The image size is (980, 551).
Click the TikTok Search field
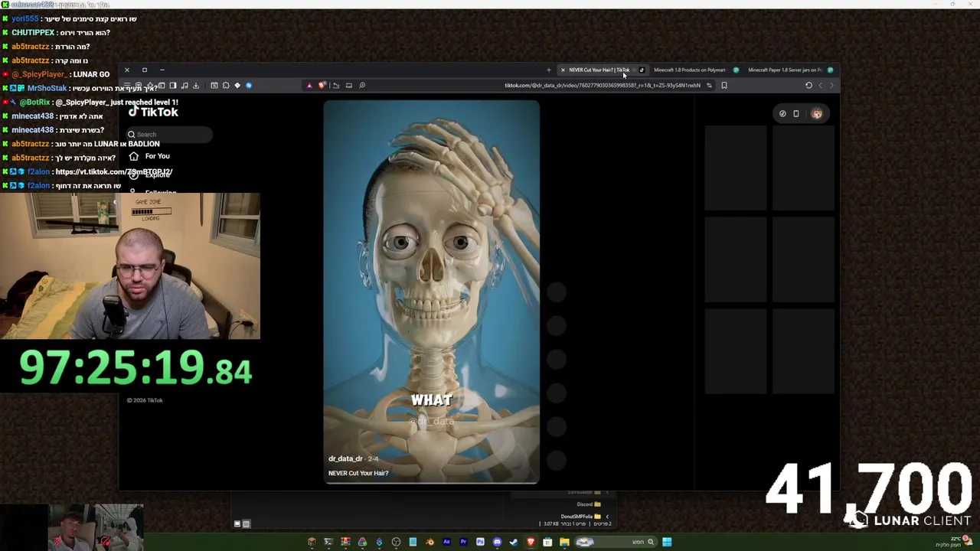point(169,134)
